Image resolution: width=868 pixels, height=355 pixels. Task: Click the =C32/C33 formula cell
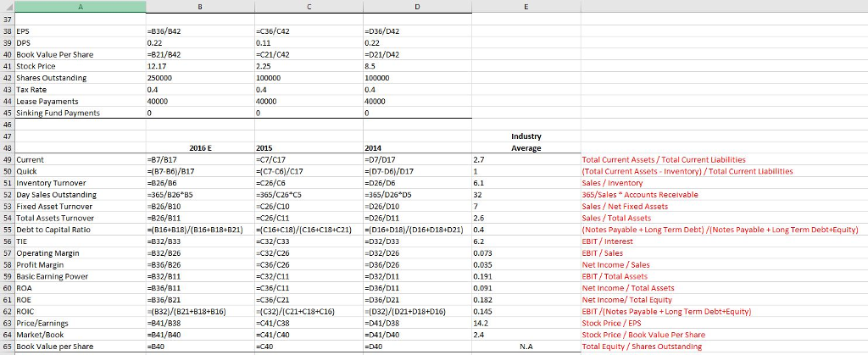pyautogui.click(x=309, y=241)
